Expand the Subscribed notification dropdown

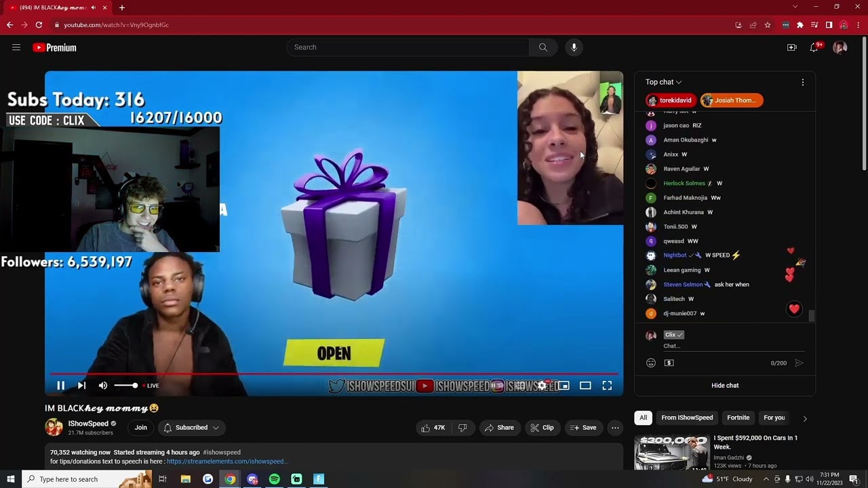tap(191, 428)
